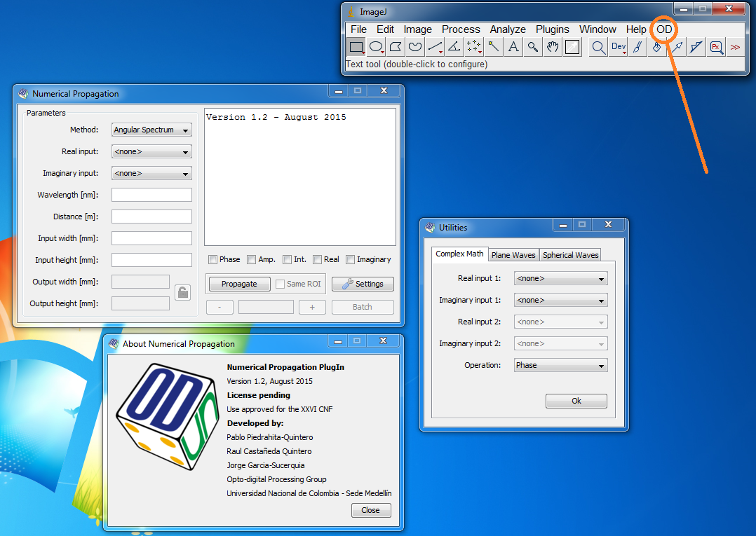Switch to the Plane Waves tab
This screenshot has height=536, width=756.
coord(513,255)
